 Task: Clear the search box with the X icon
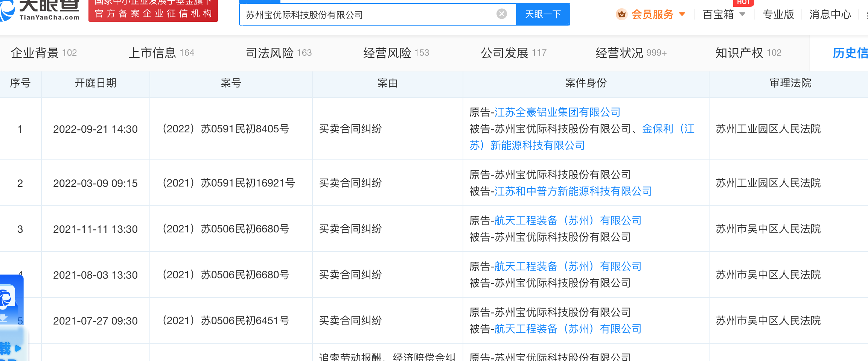[x=501, y=14]
